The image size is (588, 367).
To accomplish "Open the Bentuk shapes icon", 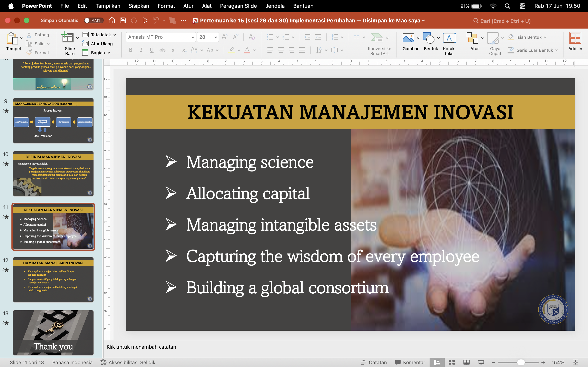I will 428,38.
